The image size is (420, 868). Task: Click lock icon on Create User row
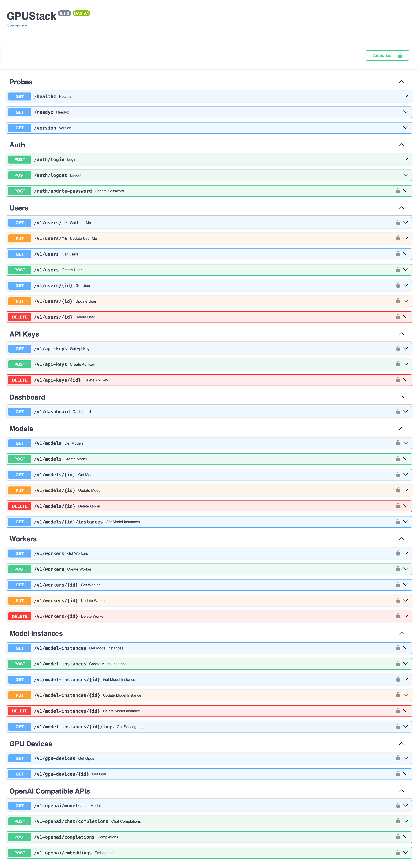(x=398, y=270)
